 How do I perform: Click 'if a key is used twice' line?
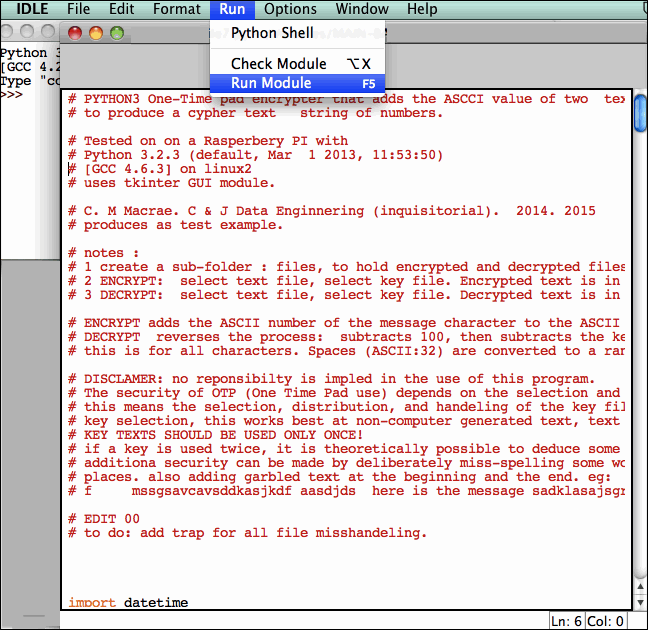(346, 449)
